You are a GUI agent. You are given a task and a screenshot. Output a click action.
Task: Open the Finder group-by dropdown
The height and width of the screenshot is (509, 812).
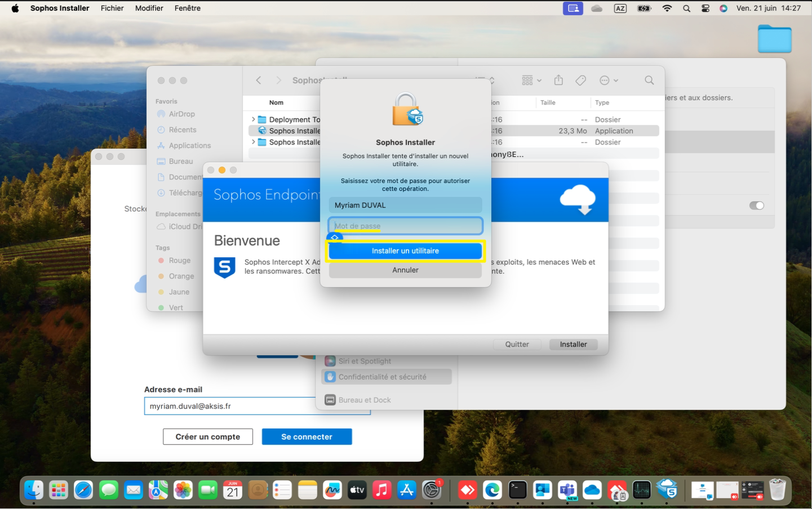pos(531,81)
